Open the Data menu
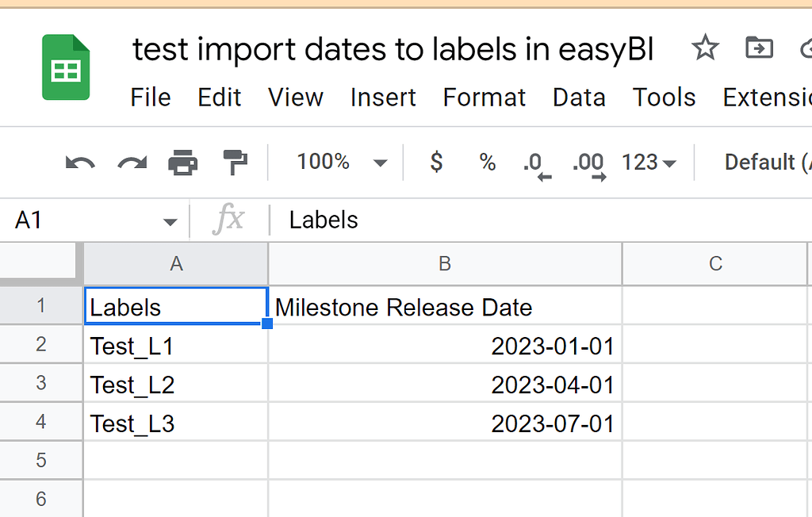The width and height of the screenshot is (812, 517). coord(579,97)
